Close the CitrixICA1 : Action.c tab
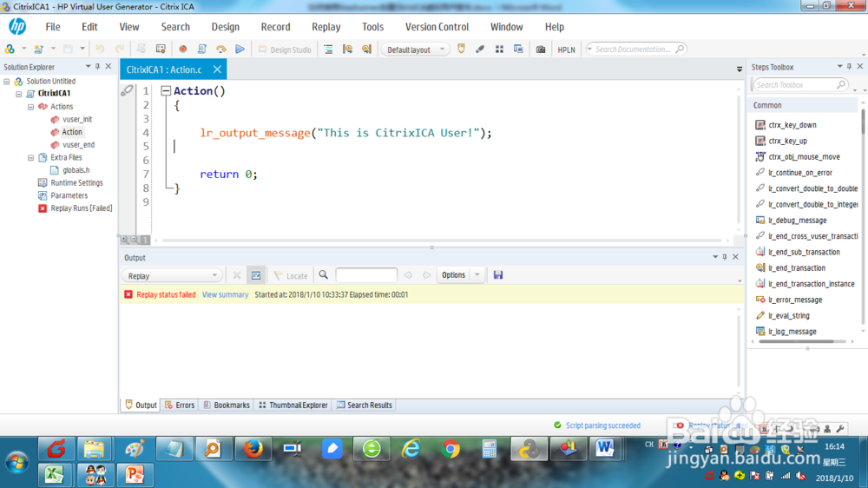Screen dimensions: 868x488 pos(217,69)
